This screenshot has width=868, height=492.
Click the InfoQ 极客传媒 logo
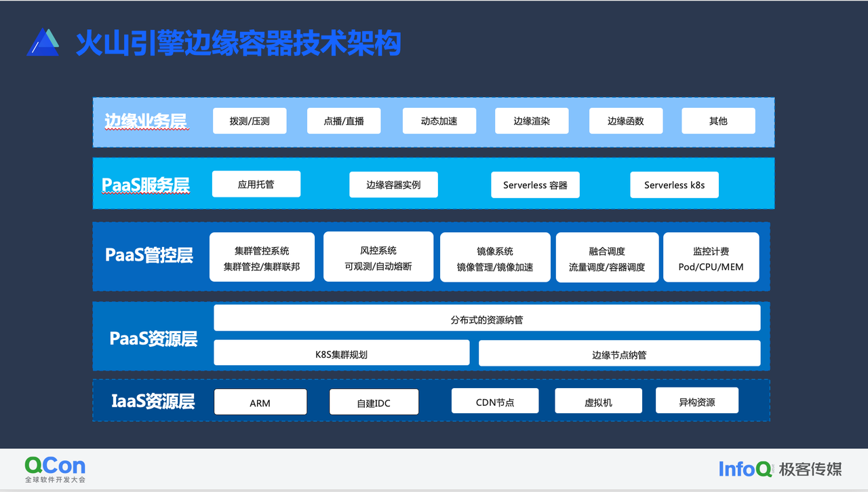781,469
